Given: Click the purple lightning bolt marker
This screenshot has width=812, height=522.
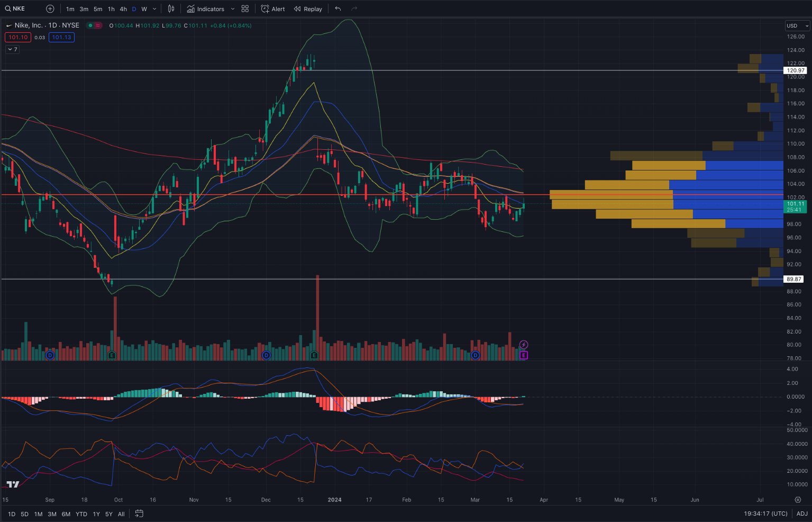Looking at the screenshot, I should point(523,345).
